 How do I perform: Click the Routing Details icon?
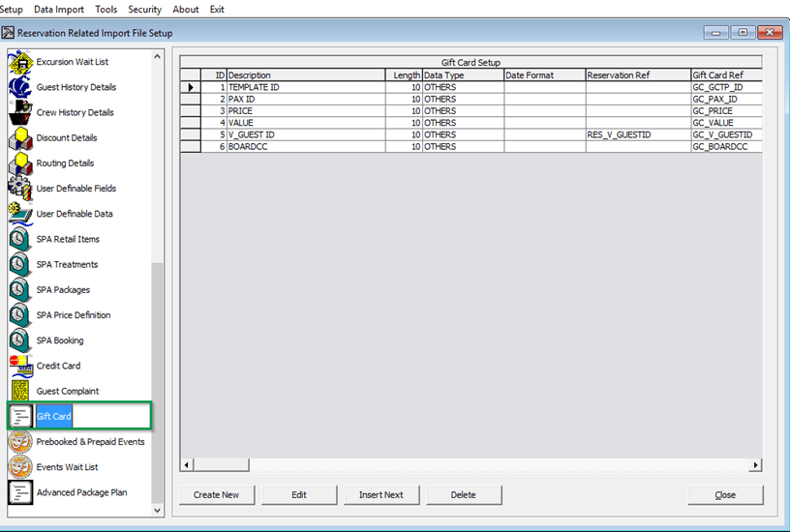click(x=20, y=163)
